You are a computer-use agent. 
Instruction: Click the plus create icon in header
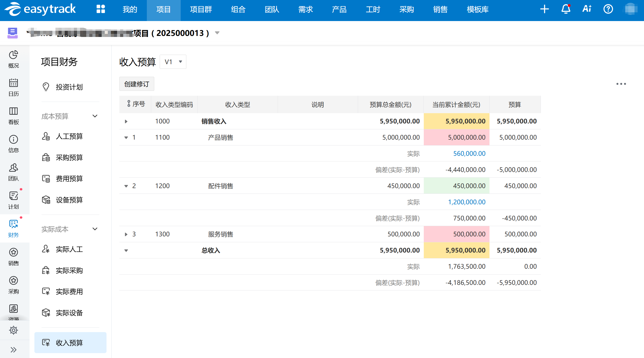544,9
